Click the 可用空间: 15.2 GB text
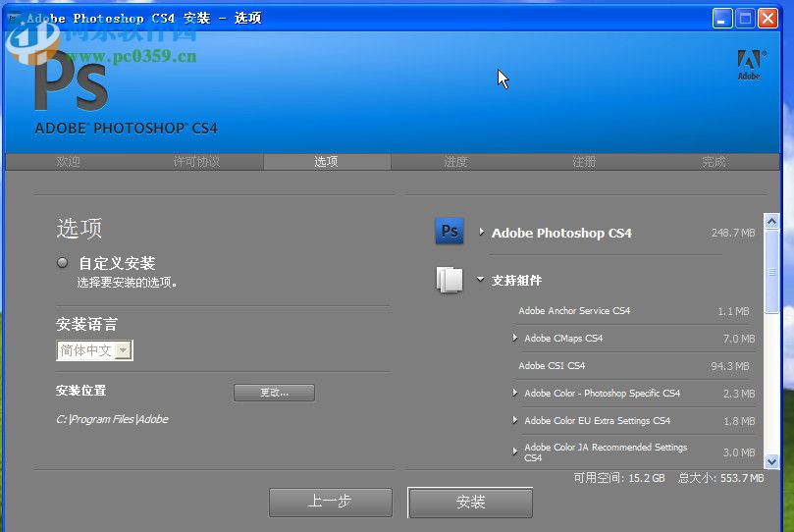The width and height of the screenshot is (794, 532). pyautogui.click(x=618, y=478)
